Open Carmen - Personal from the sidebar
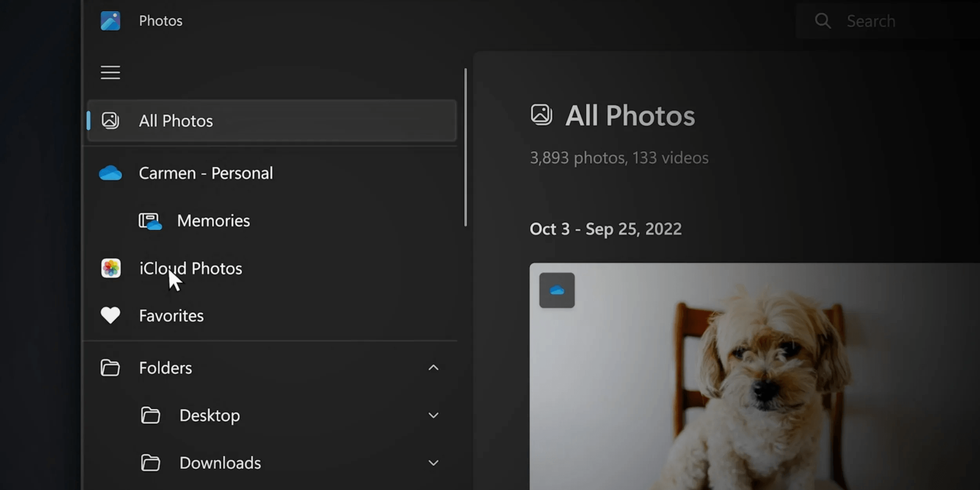Image resolution: width=980 pixels, height=490 pixels. click(x=206, y=173)
